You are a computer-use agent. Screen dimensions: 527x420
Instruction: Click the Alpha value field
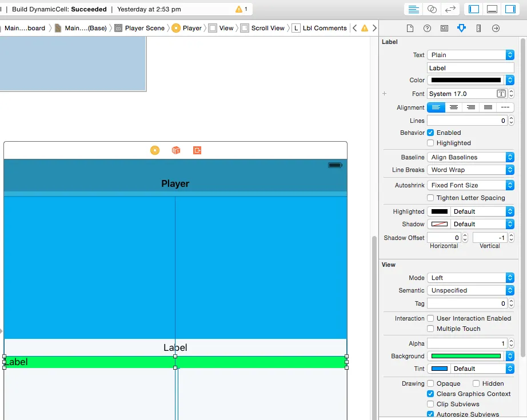point(467,343)
